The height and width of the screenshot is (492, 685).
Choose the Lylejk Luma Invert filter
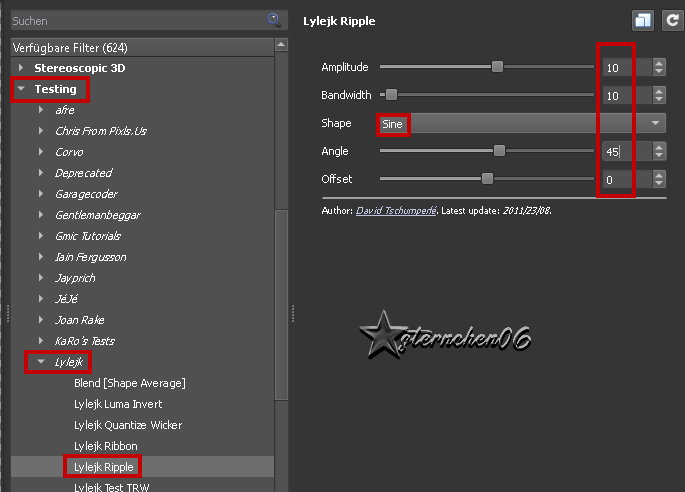click(118, 404)
